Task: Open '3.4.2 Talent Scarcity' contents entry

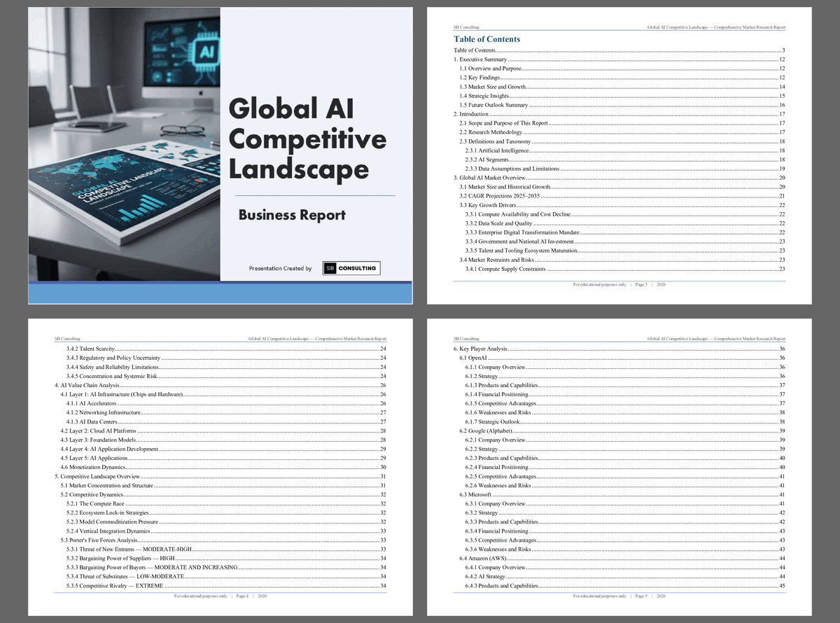Action: tap(89, 348)
